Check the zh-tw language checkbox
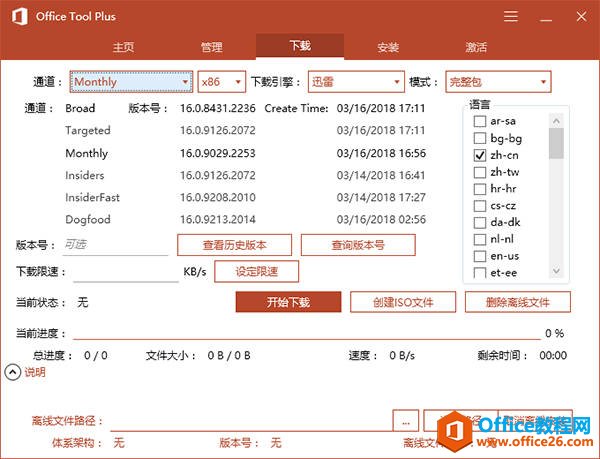Image resolution: width=600 pixels, height=459 pixels. 480,172
